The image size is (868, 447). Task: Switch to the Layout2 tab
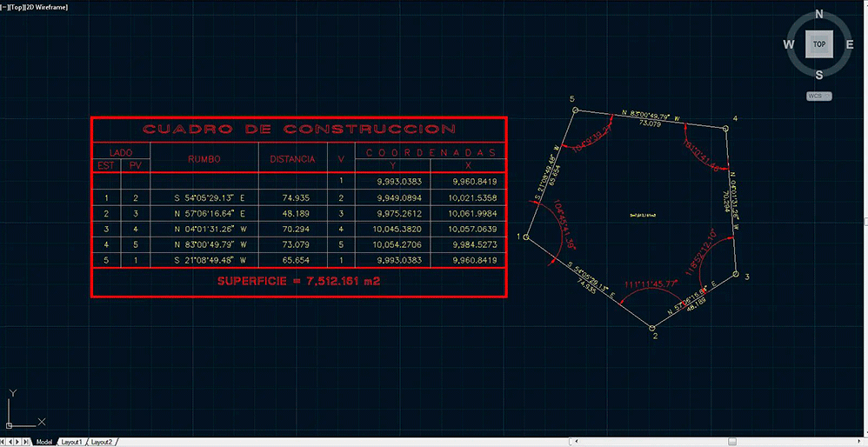pyautogui.click(x=102, y=442)
